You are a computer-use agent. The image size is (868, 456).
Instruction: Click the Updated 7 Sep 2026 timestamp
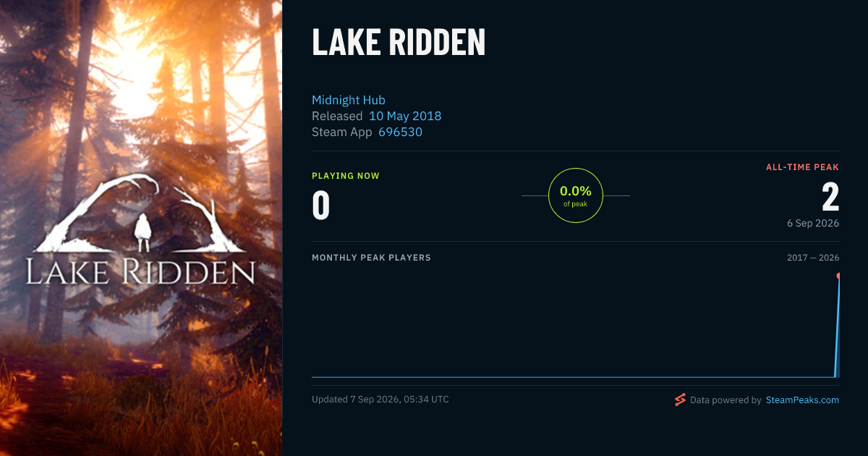pyautogui.click(x=380, y=400)
